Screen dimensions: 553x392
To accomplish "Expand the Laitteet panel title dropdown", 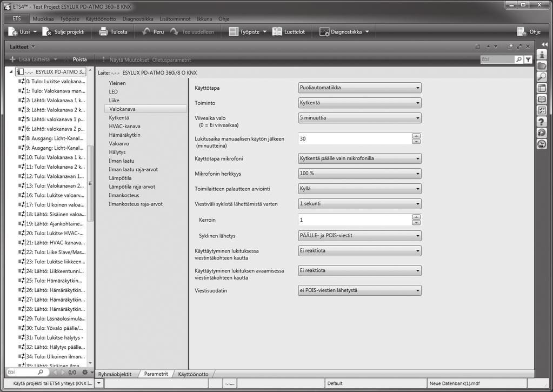I will click(x=33, y=46).
